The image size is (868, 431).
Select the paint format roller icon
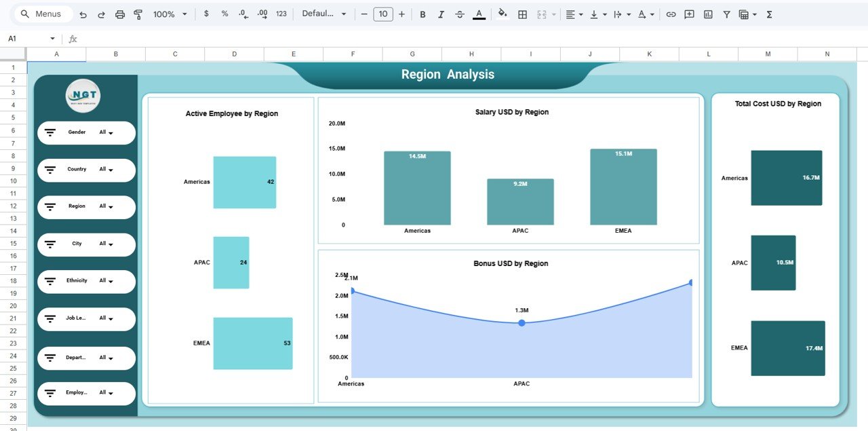pyautogui.click(x=138, y=14)
